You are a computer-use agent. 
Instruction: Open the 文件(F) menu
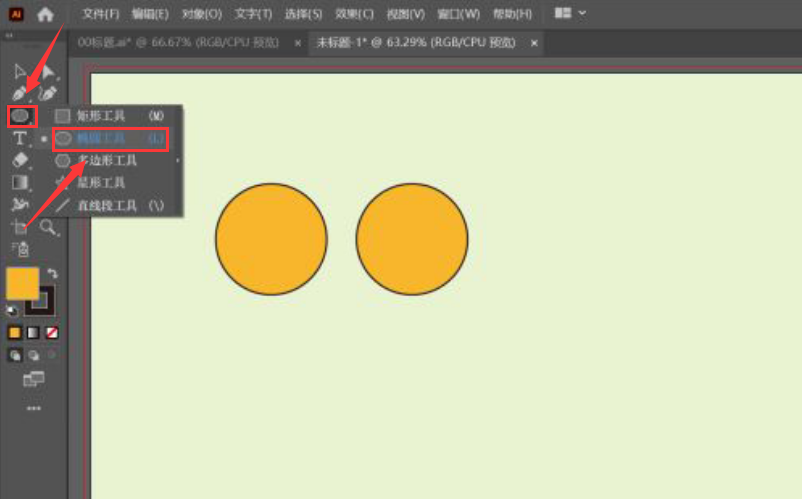(x=101, y=14)
